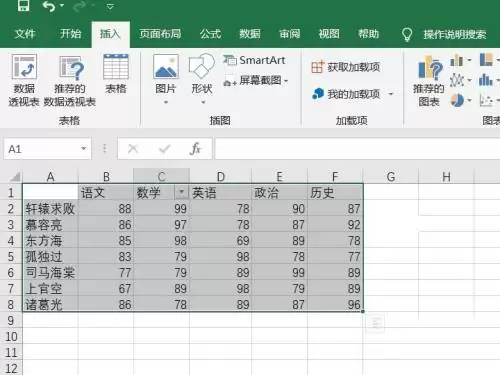Insert SmartArt graphic

click(254, 60)
